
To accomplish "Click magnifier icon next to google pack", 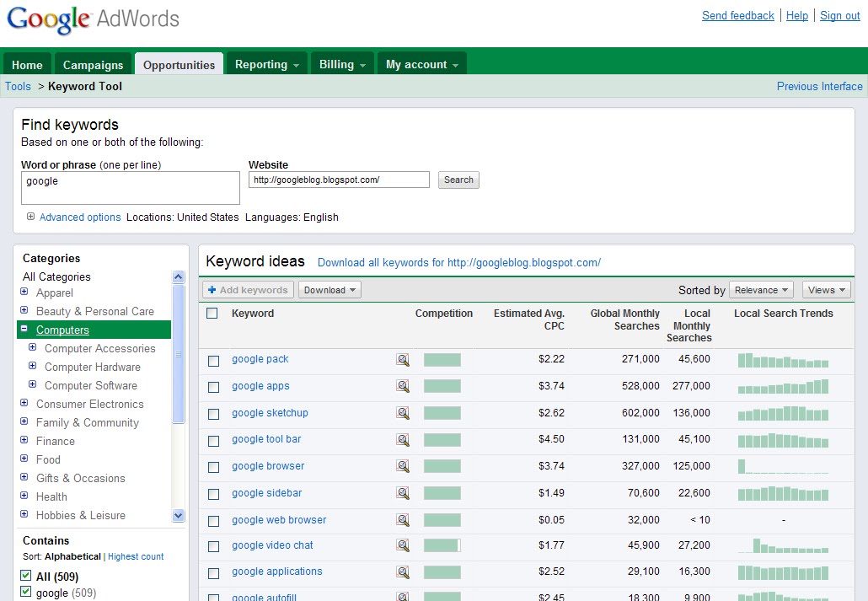I will [403, 360].
